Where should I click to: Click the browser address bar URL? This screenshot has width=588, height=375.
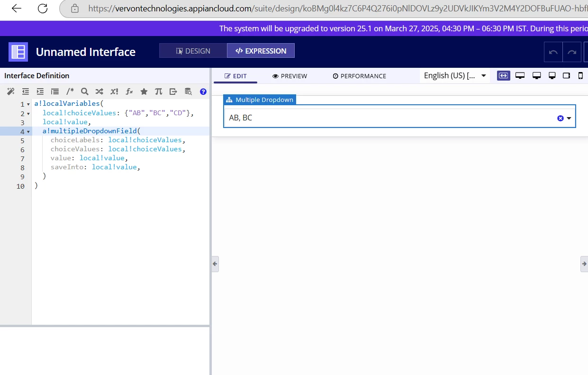[338, 9]
